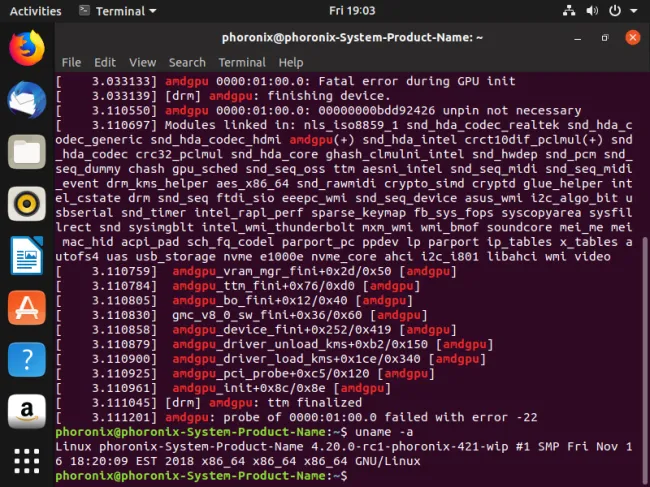
Task: Open the Amazon launcher in the dock
Action: (x=27, y=411)
